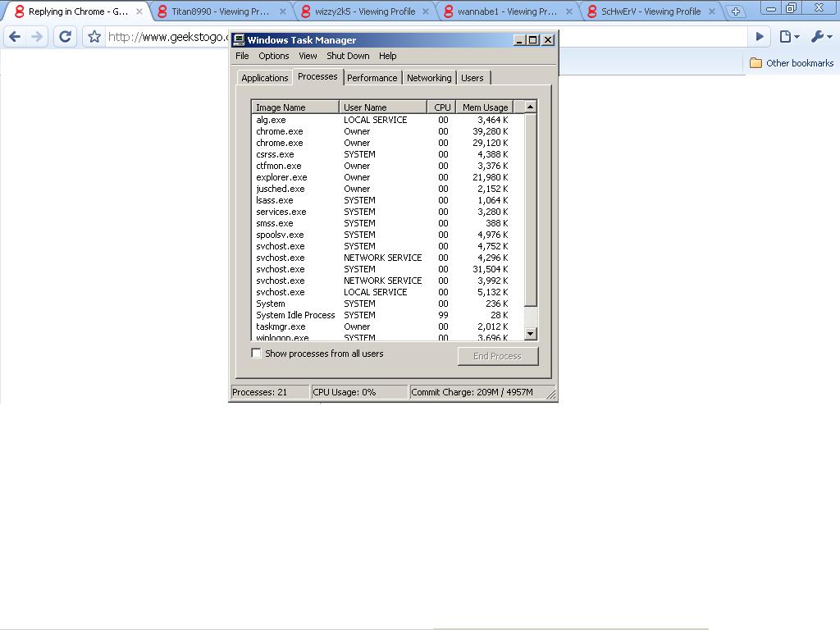Close the wannabe1 Viewing Profile tab
Screen dimensions: 840x630
[569, 11]
